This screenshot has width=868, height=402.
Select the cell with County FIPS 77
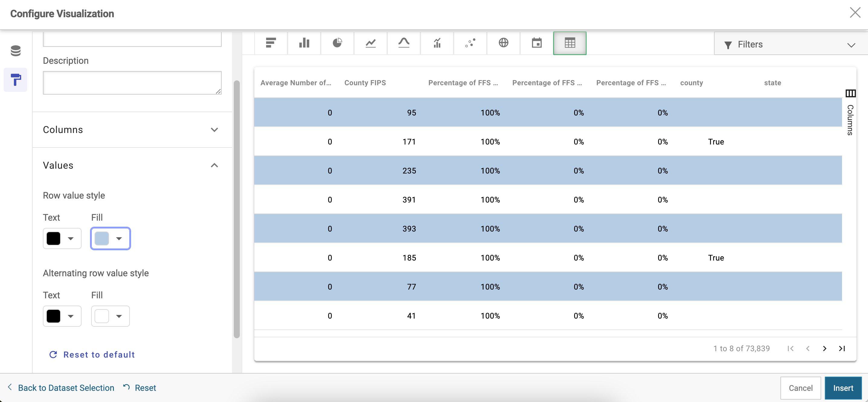click(x=380, y=287)
